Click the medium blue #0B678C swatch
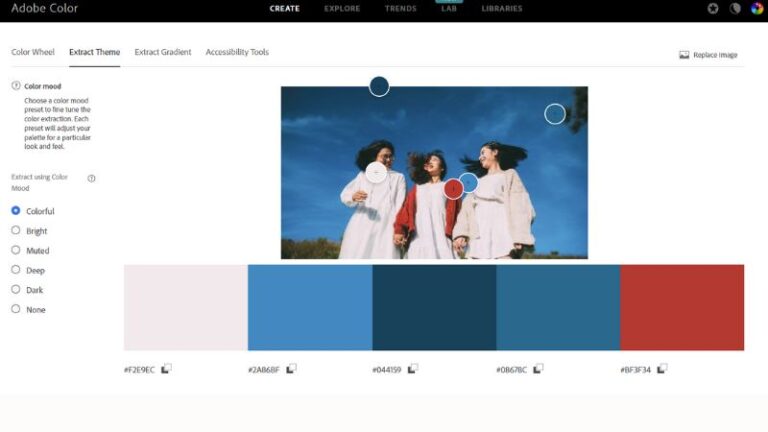The height and width of the screenshot is (432, 768). [558, 308]
